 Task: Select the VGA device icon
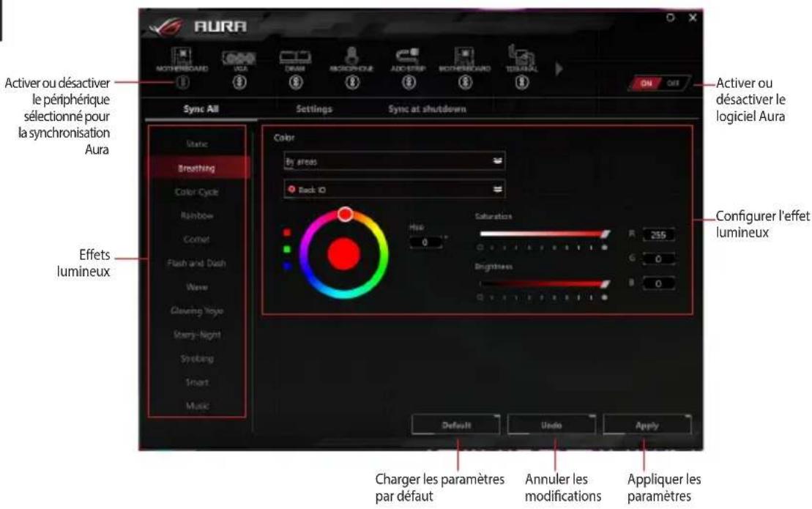coord(239,57)
